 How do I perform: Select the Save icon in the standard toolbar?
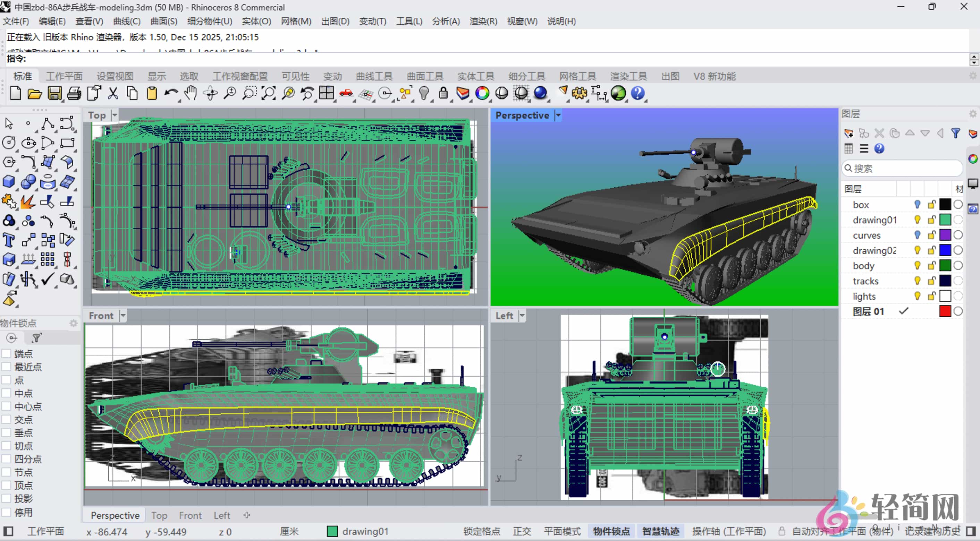55,93
